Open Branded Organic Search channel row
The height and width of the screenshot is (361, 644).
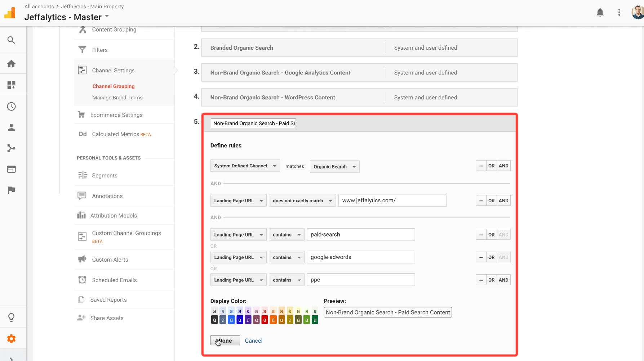click(x=359, y=48)
